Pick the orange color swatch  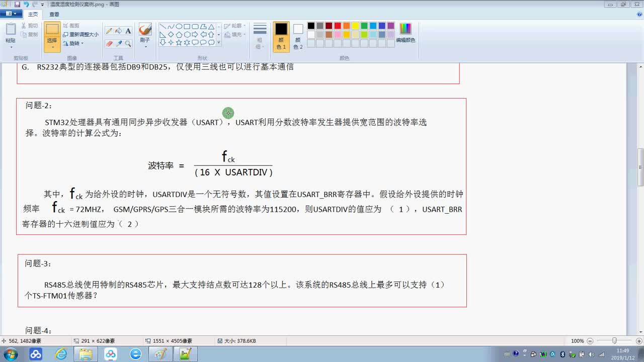[x=347, y=26]
